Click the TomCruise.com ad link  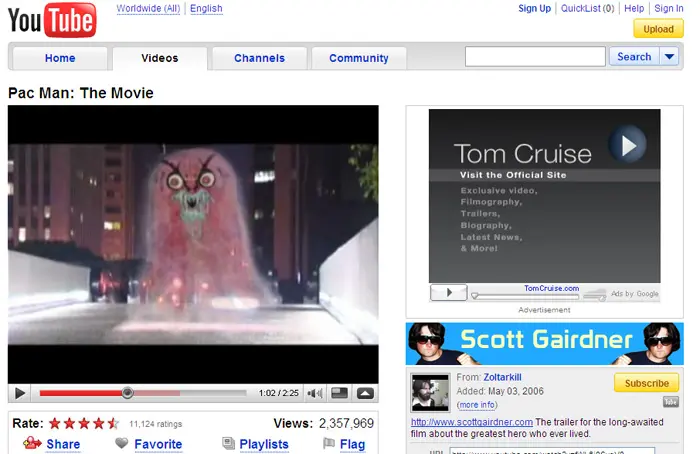551,288
